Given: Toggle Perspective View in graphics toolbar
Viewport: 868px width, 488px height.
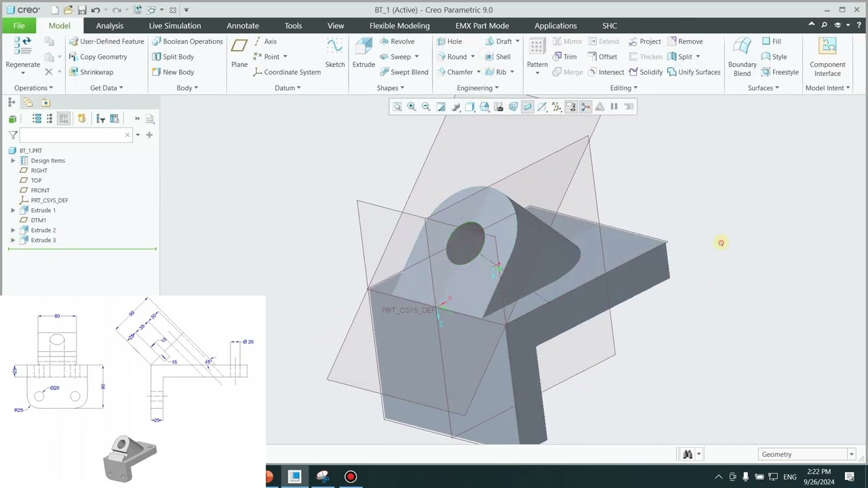Looking at the screenshot, I should [x=513, y=106].
